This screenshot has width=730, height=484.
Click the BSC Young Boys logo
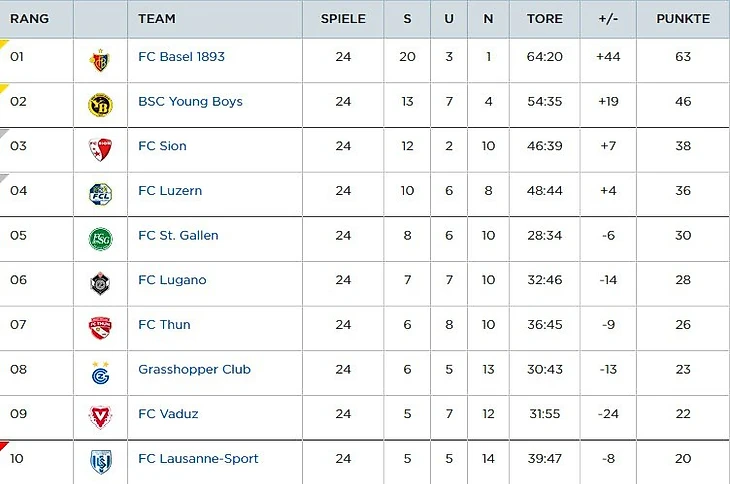[100, 104]
